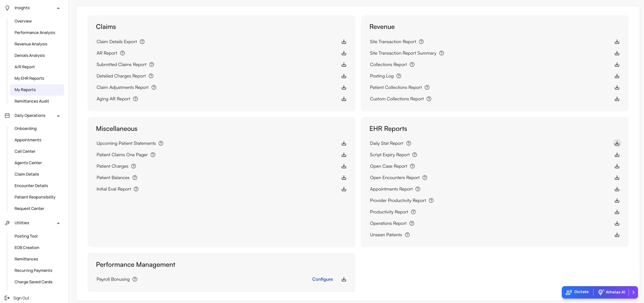
Task: Click the Sign Out icon
Action: [7, 298]
